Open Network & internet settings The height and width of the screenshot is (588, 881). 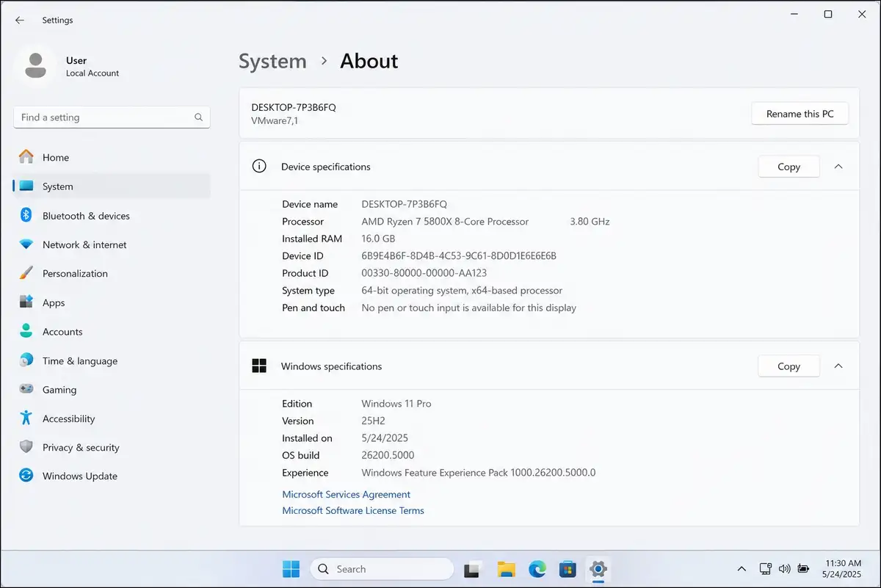coord(112,244)
